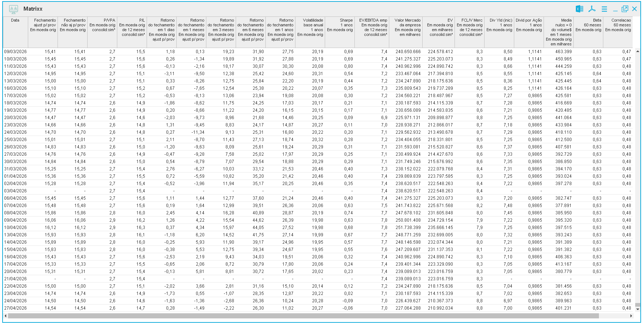The image size is (644, 325).
Task: Click volume value 401.231
Action: pyautogui.click(x=563, y=308)
